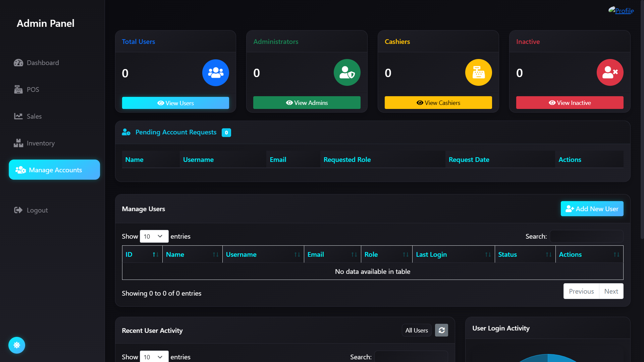Toggle sort order on ID column
The width and height of the screenshot is (644, 362).
point(142,254)
